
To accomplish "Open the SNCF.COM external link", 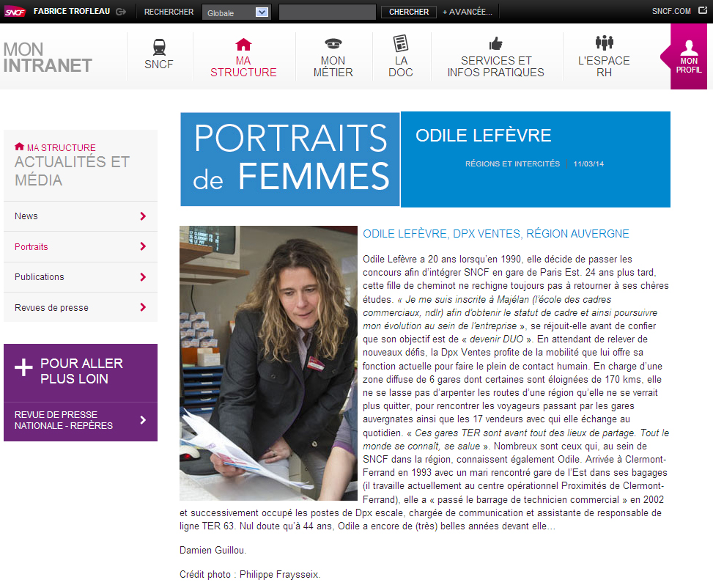I will 671,11.
